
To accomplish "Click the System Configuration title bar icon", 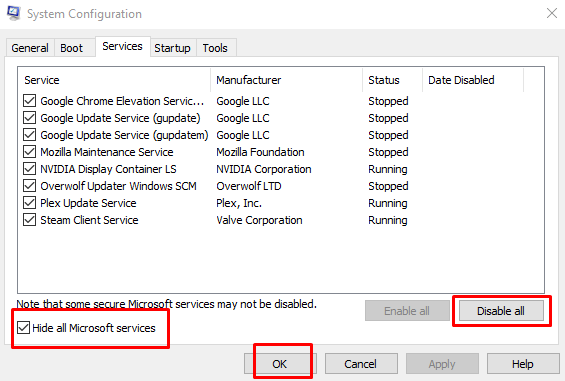I will point(14,14).
